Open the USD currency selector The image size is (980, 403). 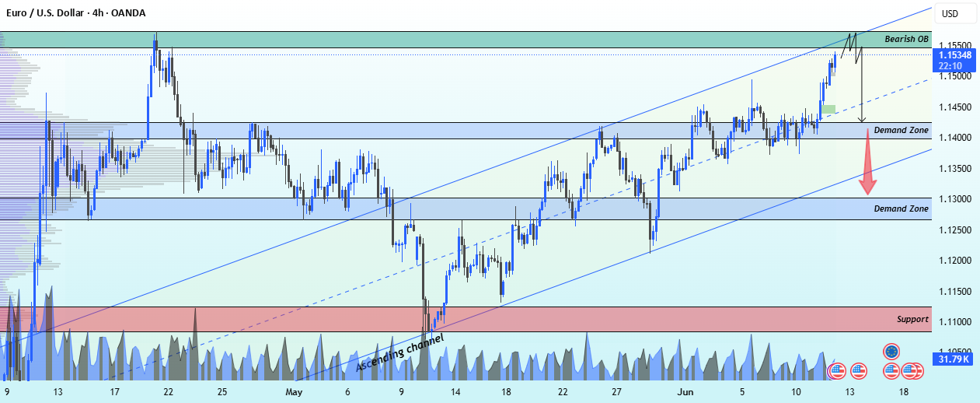coord(950,14)
